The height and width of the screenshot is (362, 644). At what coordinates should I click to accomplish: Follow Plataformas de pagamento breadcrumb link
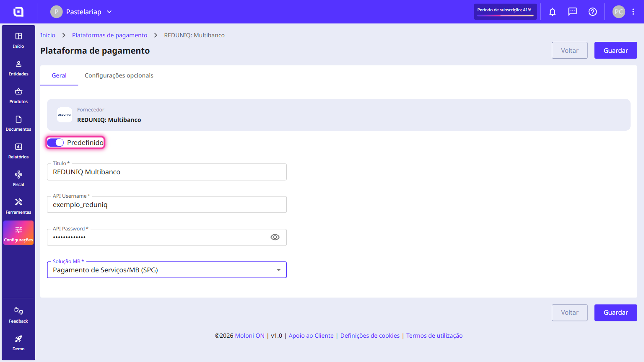pyautogui.click(x=110, y=35)
